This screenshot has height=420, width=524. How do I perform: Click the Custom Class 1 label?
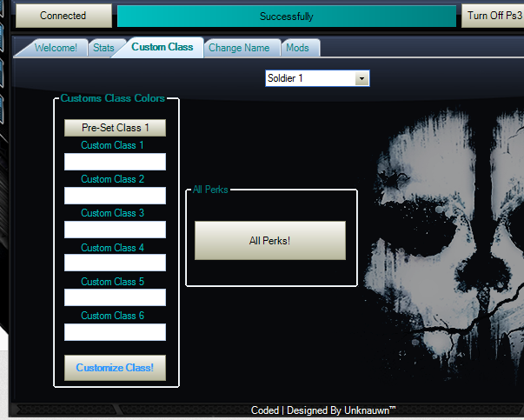point(112,145)
